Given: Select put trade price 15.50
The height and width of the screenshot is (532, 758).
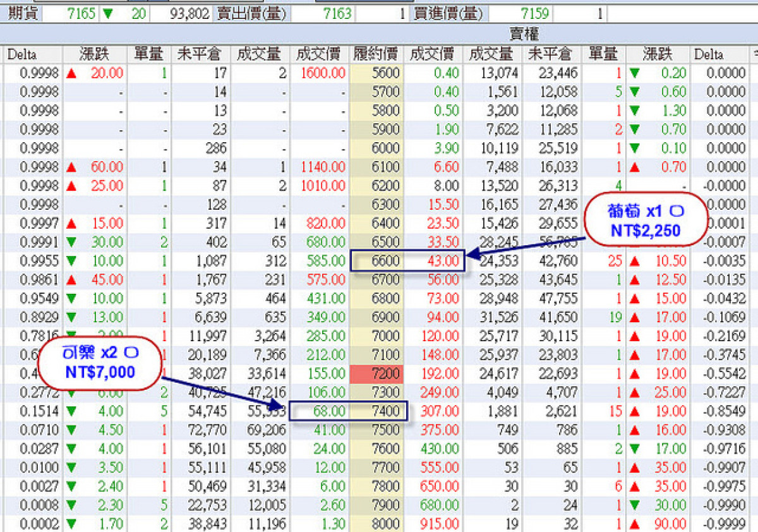Looking at the screenshot, I should (443, 205).
